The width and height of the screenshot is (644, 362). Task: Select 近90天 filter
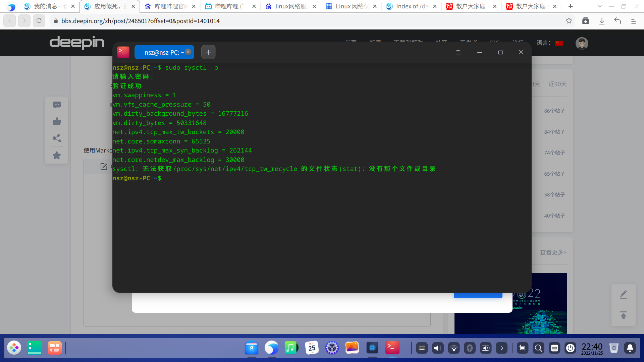pos(557,84)
